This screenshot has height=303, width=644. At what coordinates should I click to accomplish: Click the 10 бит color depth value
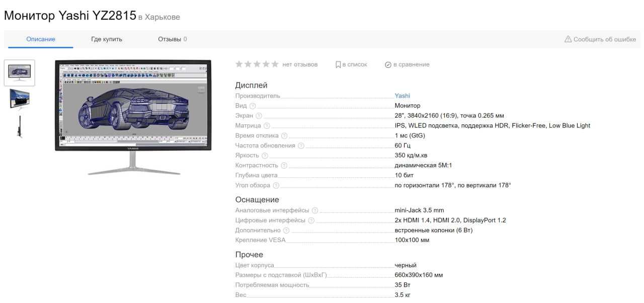click(404, 176)
